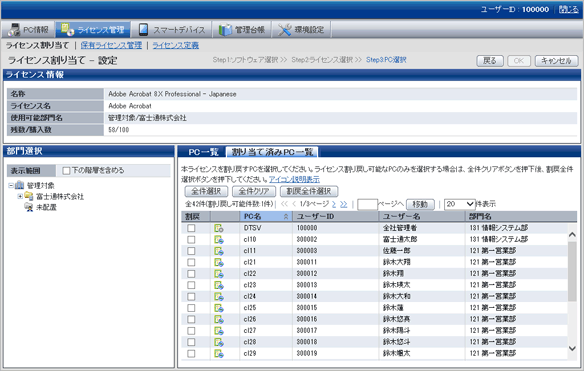
Task: Click the 管理対象 building icon in tree
Action: (19, 185)
